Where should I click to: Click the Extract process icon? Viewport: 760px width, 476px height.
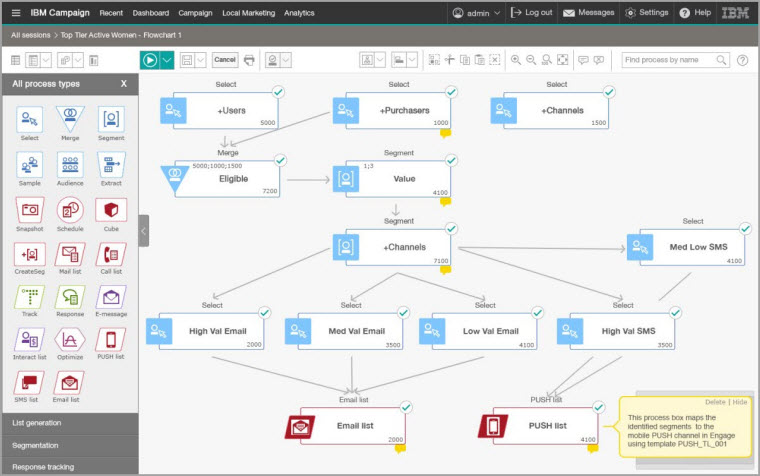click(111, 165)
